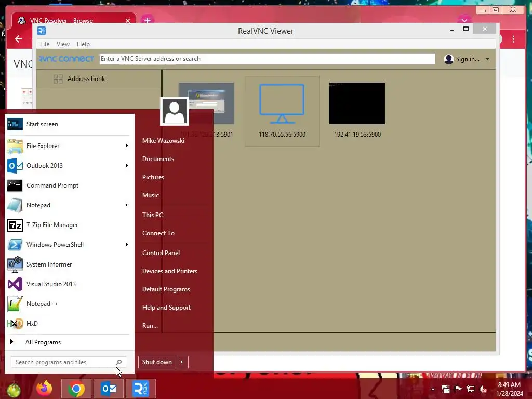Image resolution: width=532 pixels, height=399 pixels.
Task: Open This PC from the Start menu
Action: (153, 215)
